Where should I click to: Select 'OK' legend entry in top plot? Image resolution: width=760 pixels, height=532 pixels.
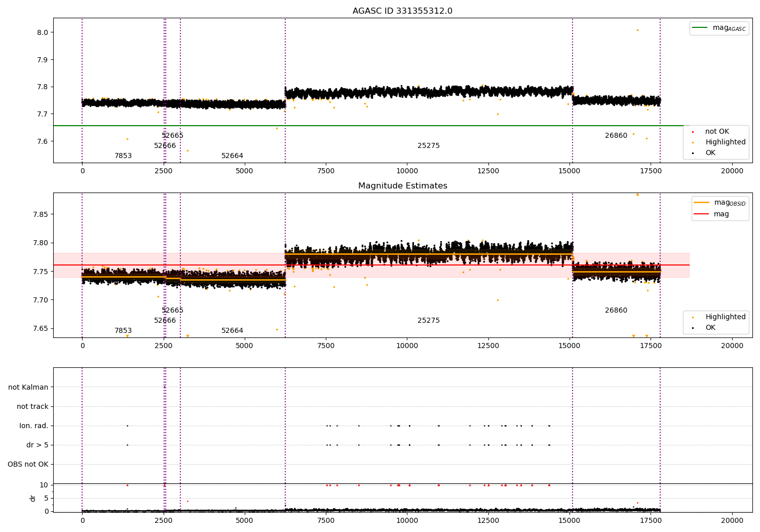coord(710,153)
